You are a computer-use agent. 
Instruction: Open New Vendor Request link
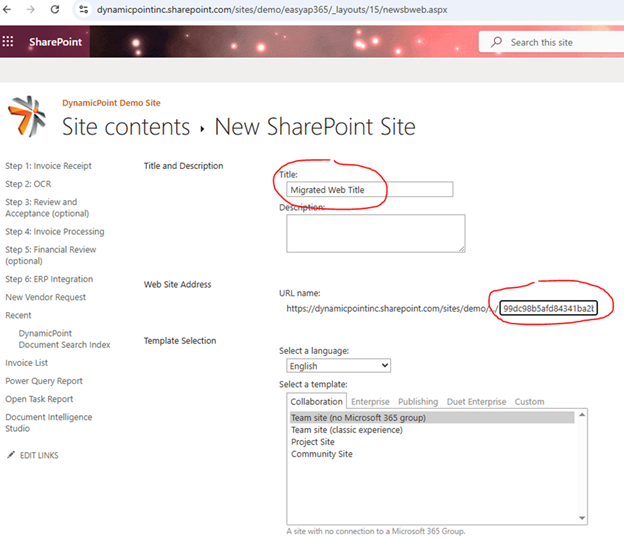coord(45,297)
